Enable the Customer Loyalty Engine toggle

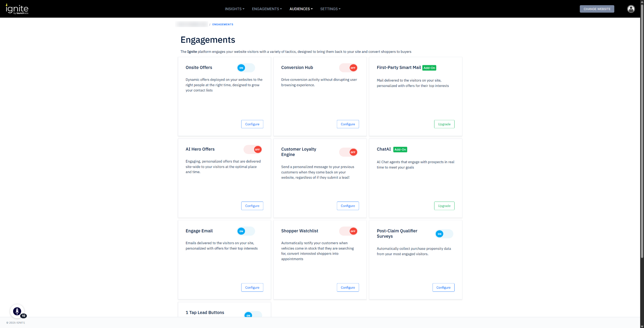(348, 152)
